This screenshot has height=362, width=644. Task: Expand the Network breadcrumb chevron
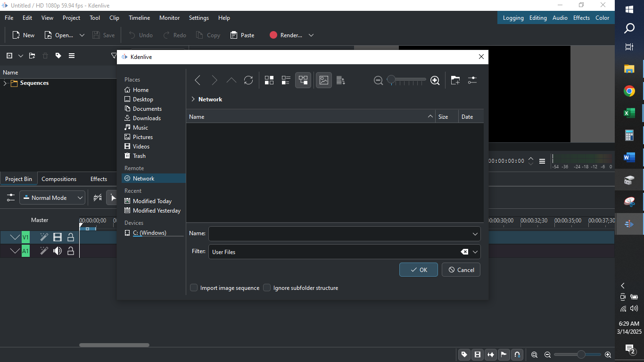pyautogui.click(x=193, y=99)
